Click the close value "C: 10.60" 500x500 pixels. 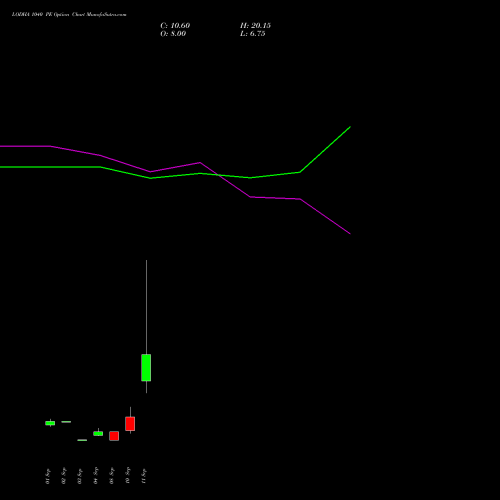pyautogui.click(x=175, y=26)
